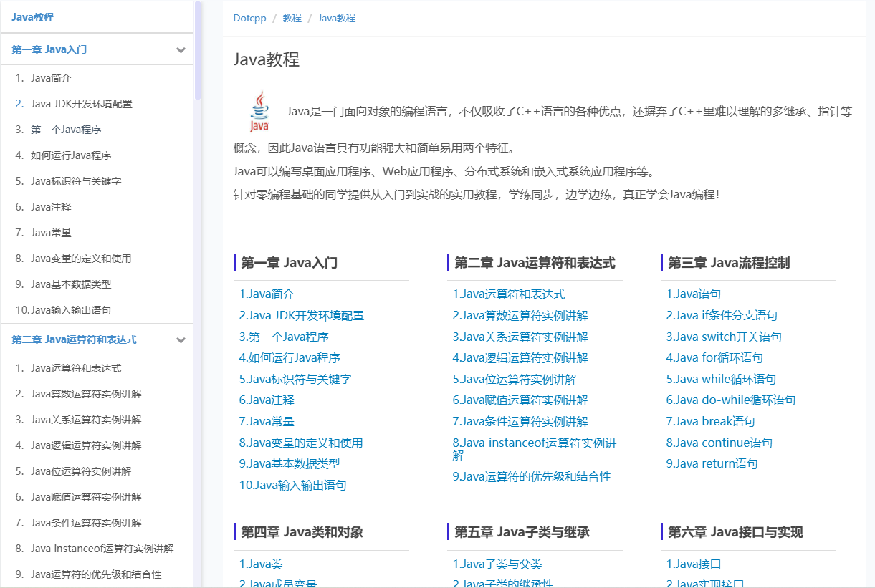Open main link 7.Java常量
The width and height of the screenshot is (875, 588).
tap(267, 422)
